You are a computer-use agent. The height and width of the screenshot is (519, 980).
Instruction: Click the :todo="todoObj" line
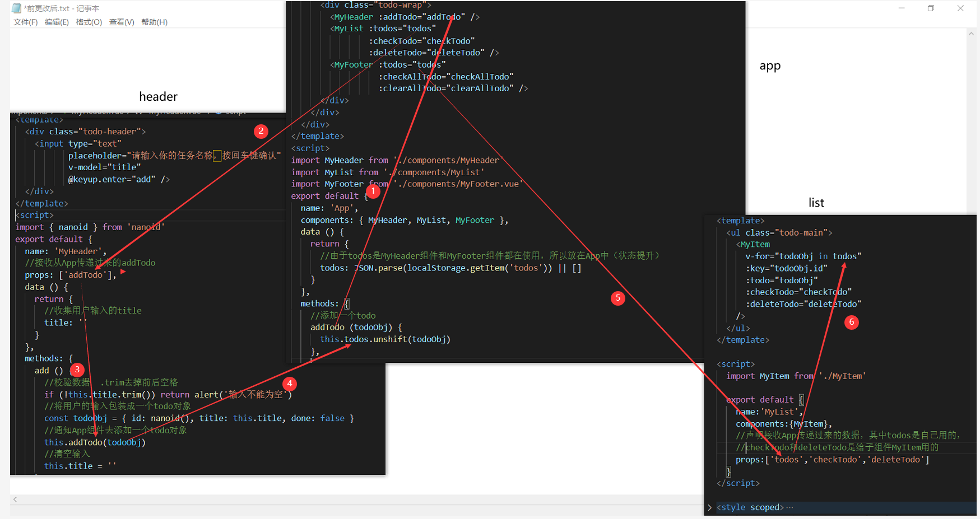tap(782, 280)
